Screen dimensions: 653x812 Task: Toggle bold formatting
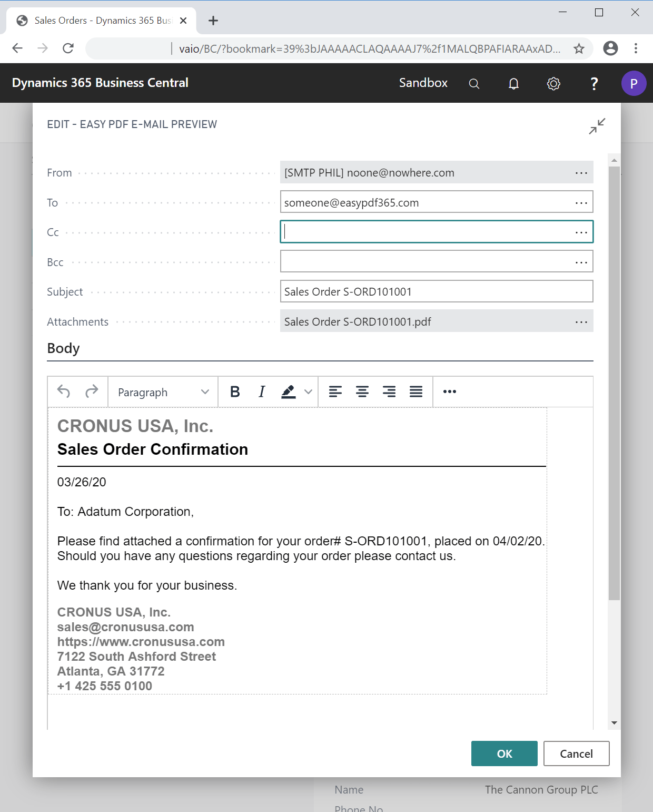click(235, 392)
